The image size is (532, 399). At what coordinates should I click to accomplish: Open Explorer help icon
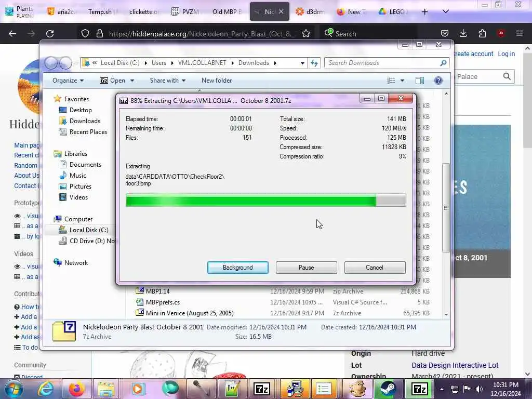[438, 81]
